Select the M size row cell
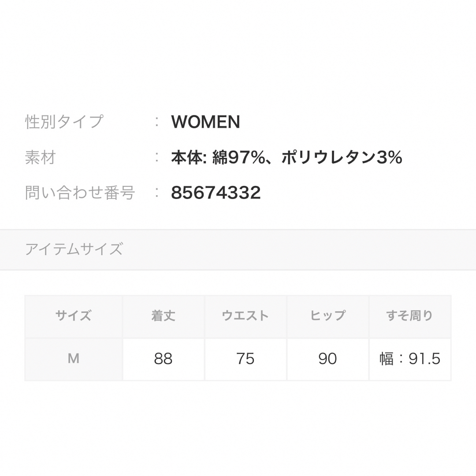Viewport: 476px width, 476px height. [x=74, y=359]
